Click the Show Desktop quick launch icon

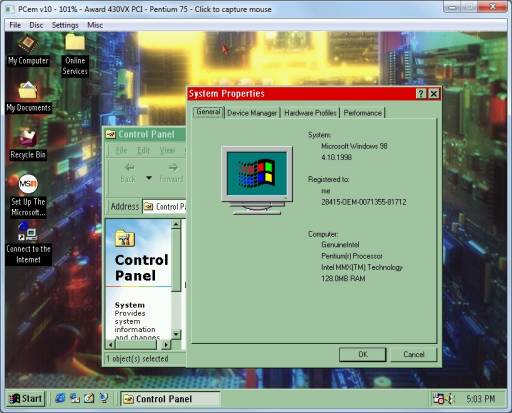pyautogui.click(x=89, y=398)
